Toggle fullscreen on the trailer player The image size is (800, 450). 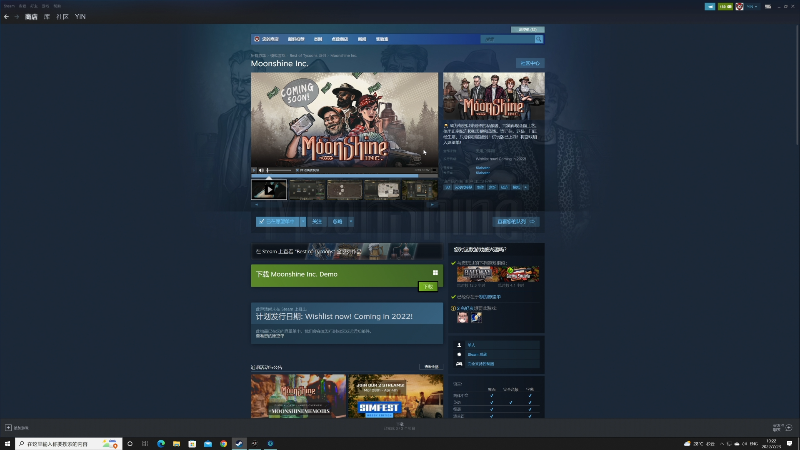[x=434, y=170]
